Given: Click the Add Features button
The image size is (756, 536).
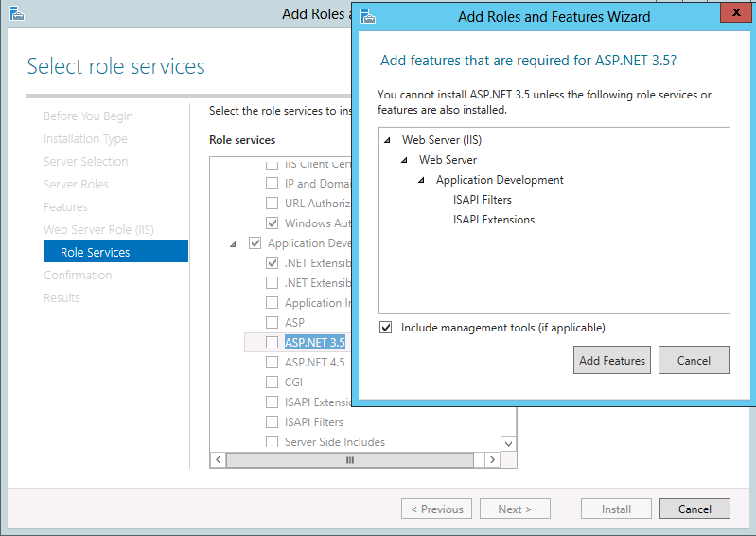Looking at the screenshot, I should (612, 360).
